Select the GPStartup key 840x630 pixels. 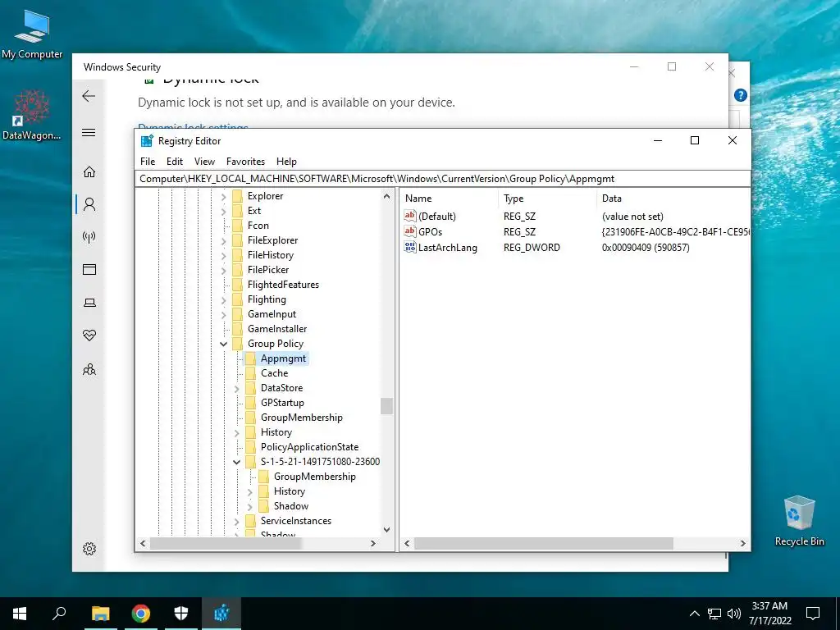click(282, 402)
